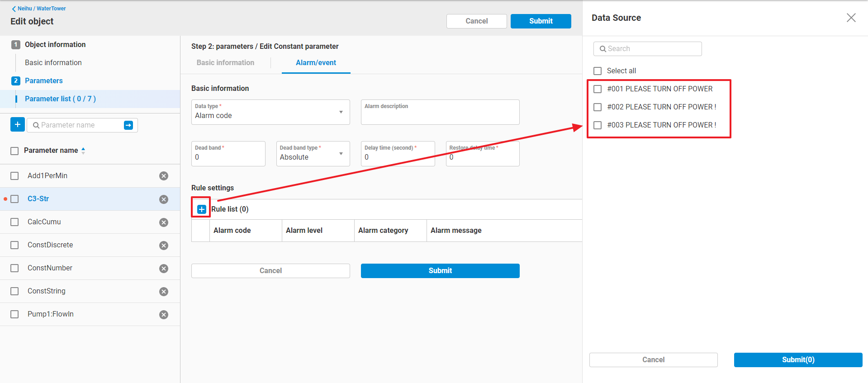Viewport: 868px width, 383px height.
Task: Open Parameter list in the sidebar
Action: point(60,99)
